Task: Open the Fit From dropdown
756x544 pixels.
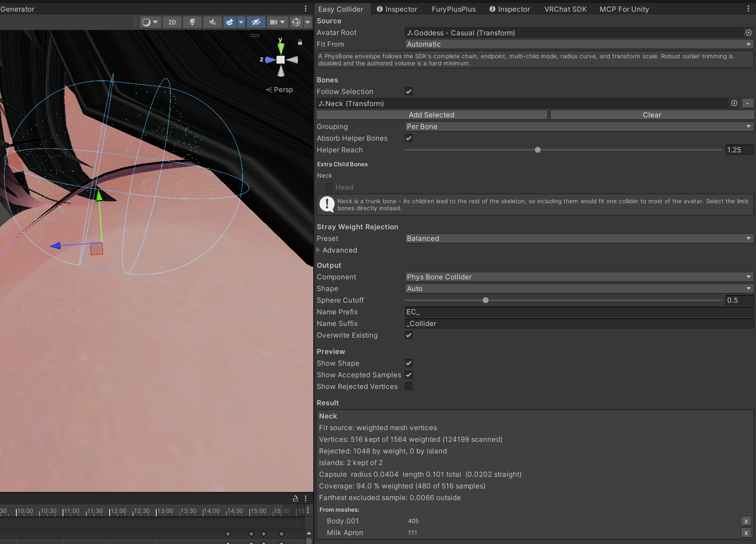Action: 579,44
